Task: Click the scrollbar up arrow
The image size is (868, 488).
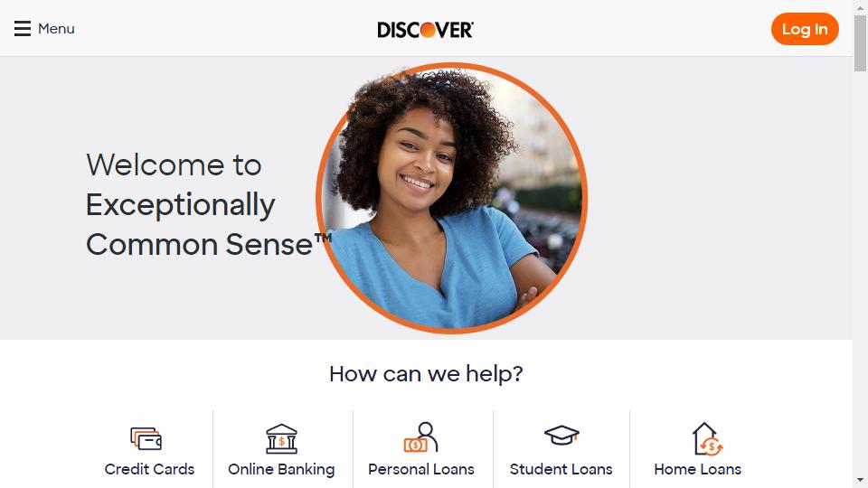Action: (x=860, y=6)
